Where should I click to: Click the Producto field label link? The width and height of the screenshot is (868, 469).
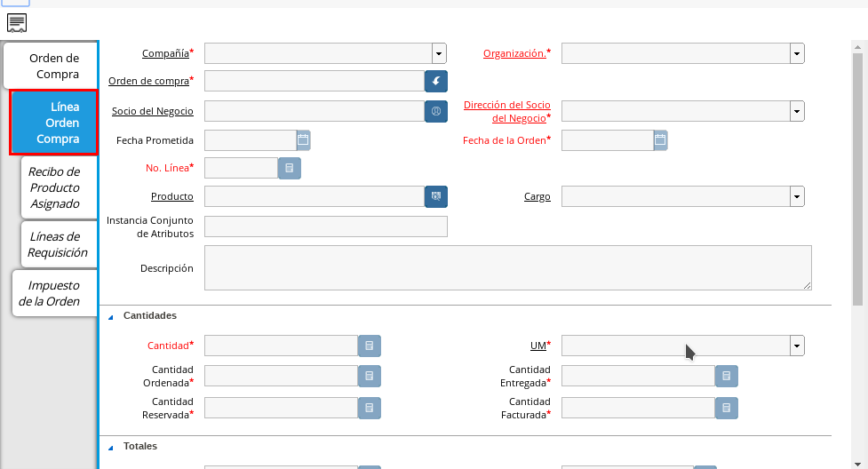pos(172,196)
